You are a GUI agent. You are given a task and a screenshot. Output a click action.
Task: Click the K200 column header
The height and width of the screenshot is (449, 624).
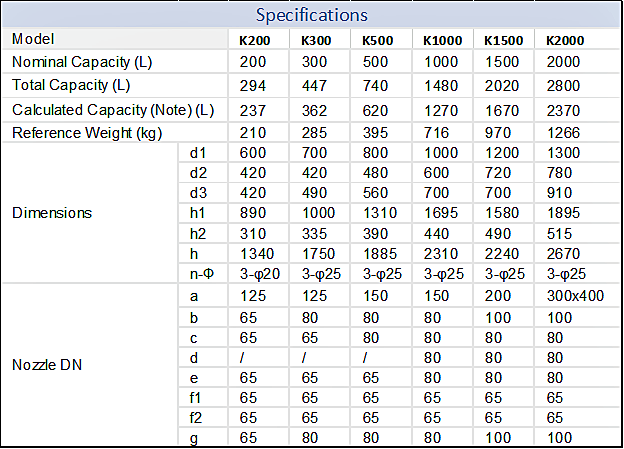pos(255,41)
